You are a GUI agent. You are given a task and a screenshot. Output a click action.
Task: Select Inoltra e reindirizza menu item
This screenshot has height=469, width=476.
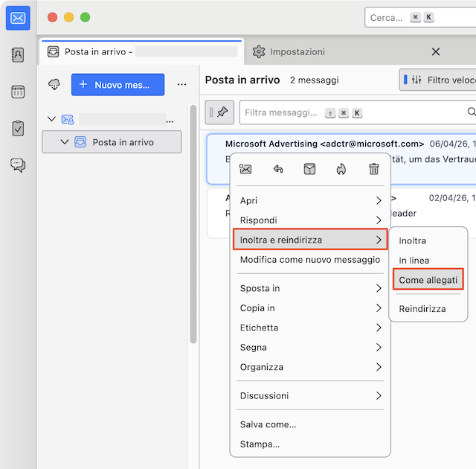pos(310,240)
